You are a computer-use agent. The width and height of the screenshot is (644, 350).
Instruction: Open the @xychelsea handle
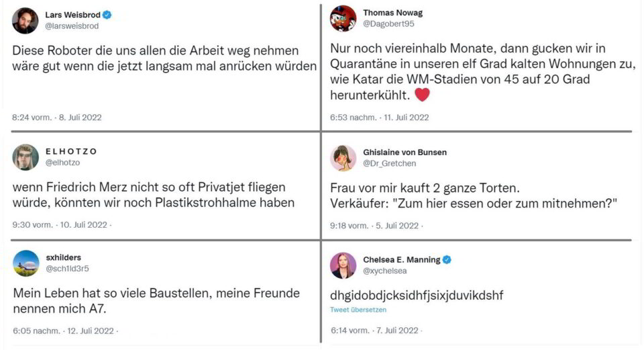coord(385,271)
